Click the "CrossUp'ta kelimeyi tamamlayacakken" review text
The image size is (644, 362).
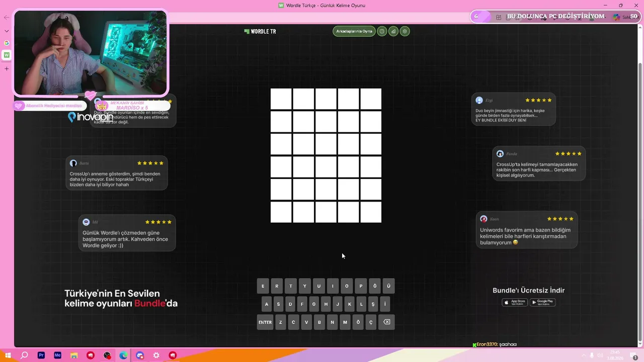[x=537, y=170]
